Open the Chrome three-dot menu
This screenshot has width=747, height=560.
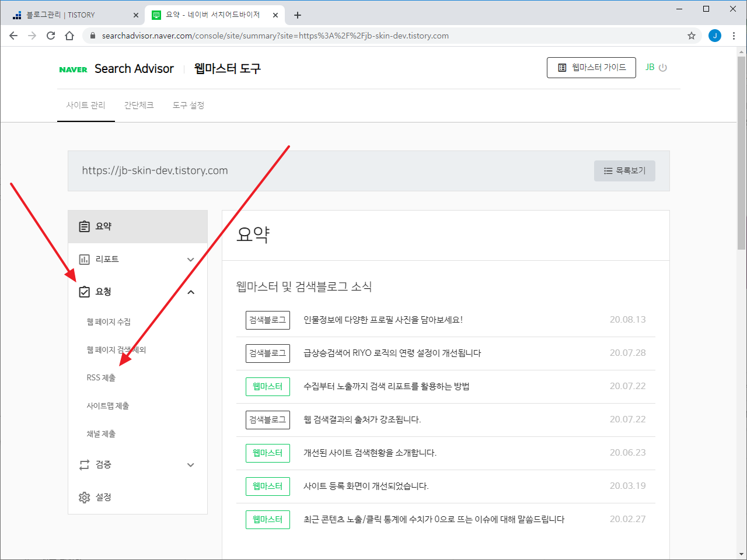tap(734, 36)
